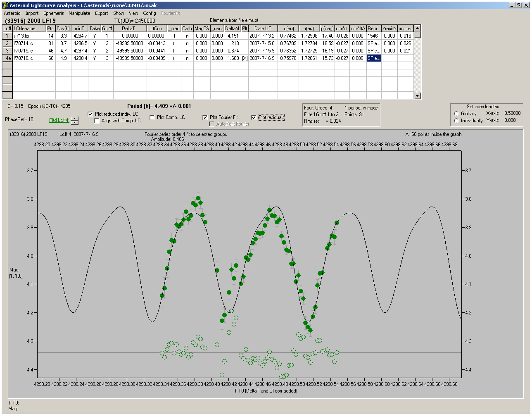Screen dimensions: 532x414
Task: Open the Manipulate menu
Action: click(x=79, y=13)
